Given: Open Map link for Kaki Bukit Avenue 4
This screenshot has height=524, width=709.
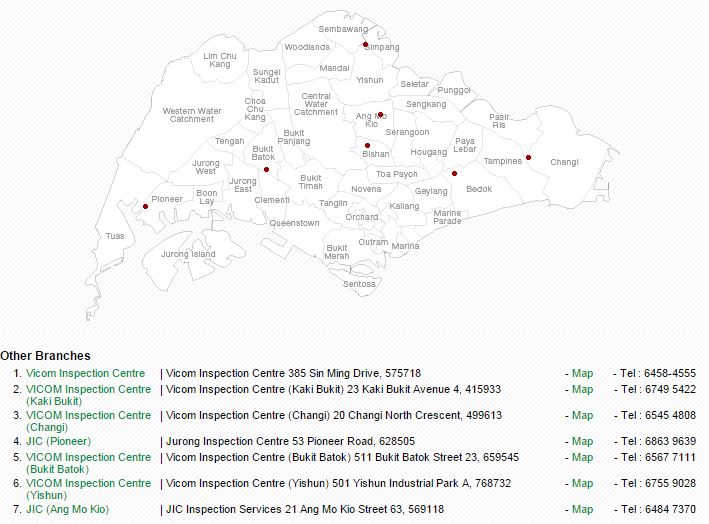Looking at the screenshot, I should (x=582, y=389).
